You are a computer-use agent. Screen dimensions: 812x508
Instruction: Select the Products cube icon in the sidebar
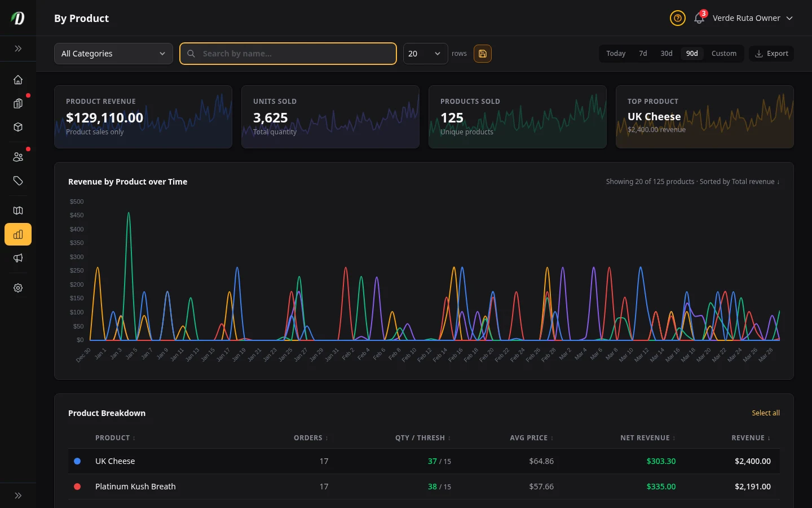click(18, 127)
